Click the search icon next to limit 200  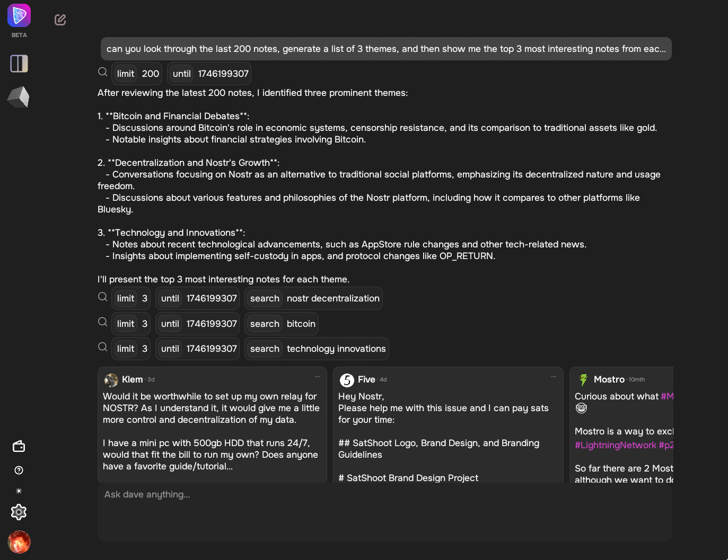pos(103,72)
